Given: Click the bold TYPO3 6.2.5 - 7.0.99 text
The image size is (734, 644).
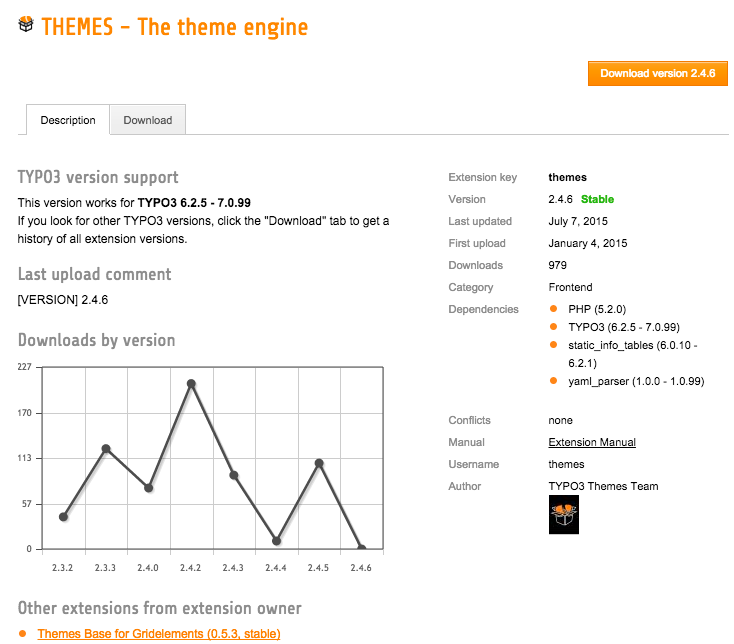Looking at the screenshot, I should coord(194,203).
